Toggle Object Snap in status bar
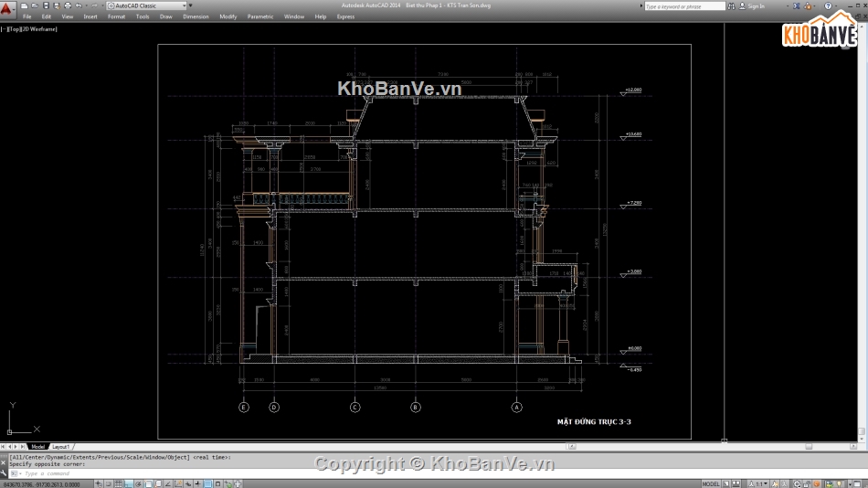 tap(148, 483)
